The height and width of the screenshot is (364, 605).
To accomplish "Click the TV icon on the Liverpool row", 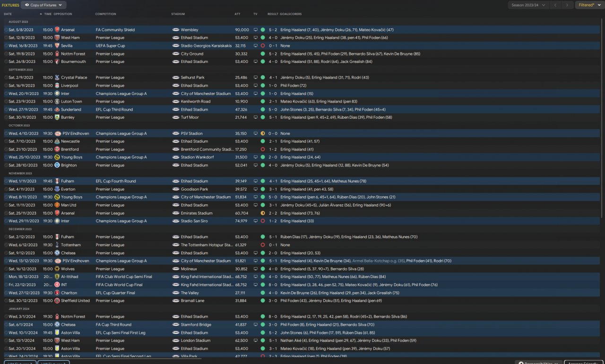I will pyautogui.click(x=256, y=86).
